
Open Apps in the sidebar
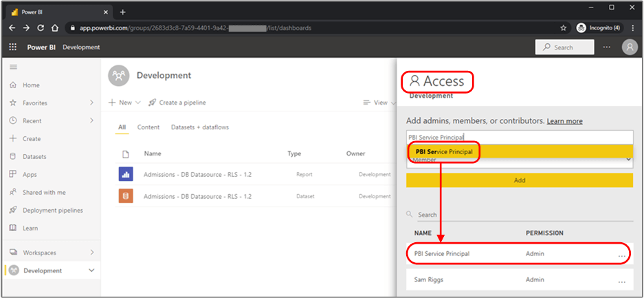pyautogui.click(x=30, y=174)
